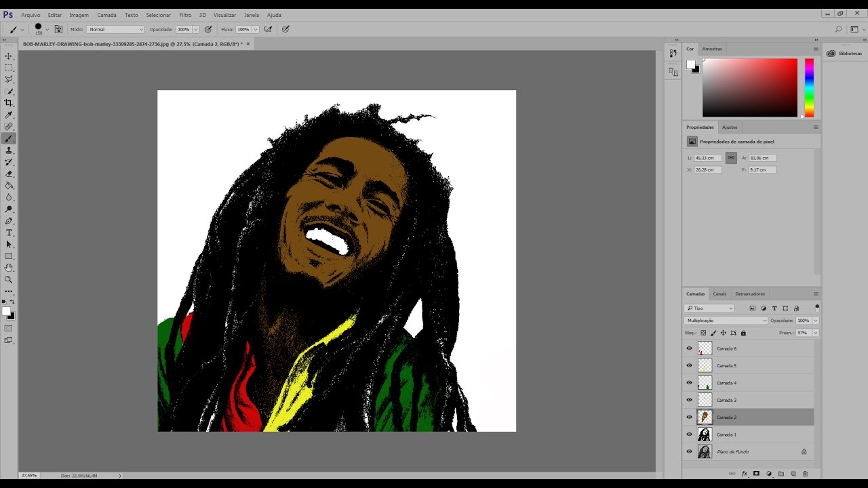Screen dimensions: 868x488
Task: Hide Camada 3 layer visibility
Action: point(689,400)
